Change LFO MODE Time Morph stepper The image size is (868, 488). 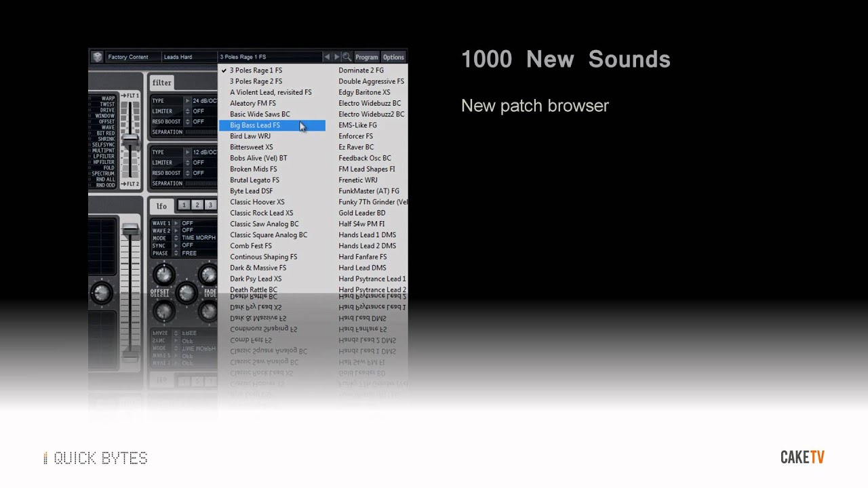(176, 238)
